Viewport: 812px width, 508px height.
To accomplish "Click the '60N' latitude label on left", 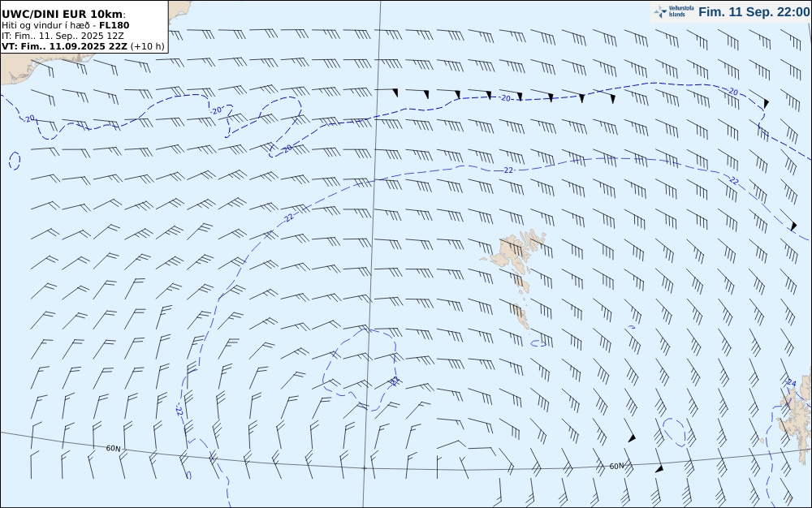I will click(114, 448).
